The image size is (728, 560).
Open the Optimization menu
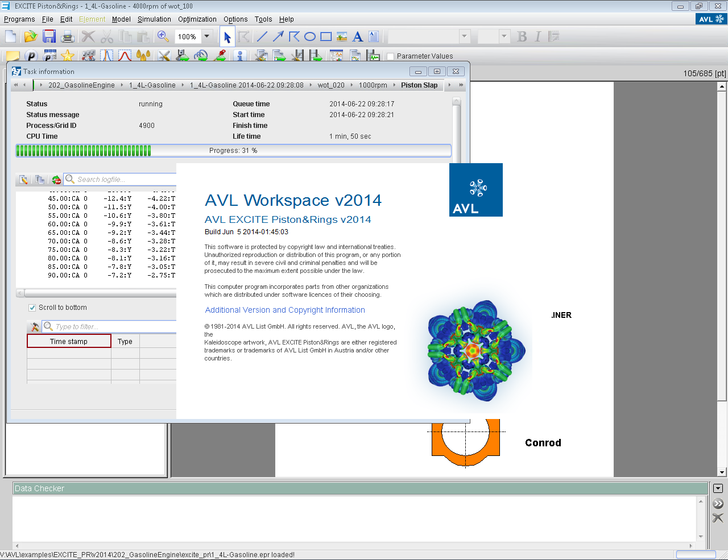(197, 19)
